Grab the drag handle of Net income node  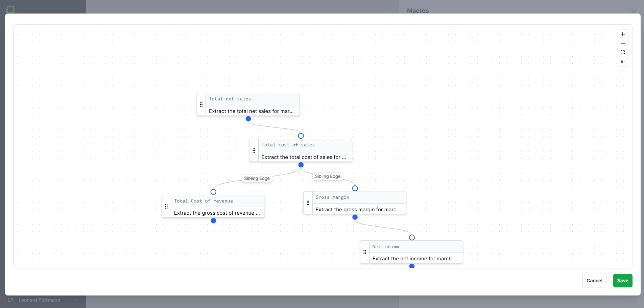[x=365, y=252]
